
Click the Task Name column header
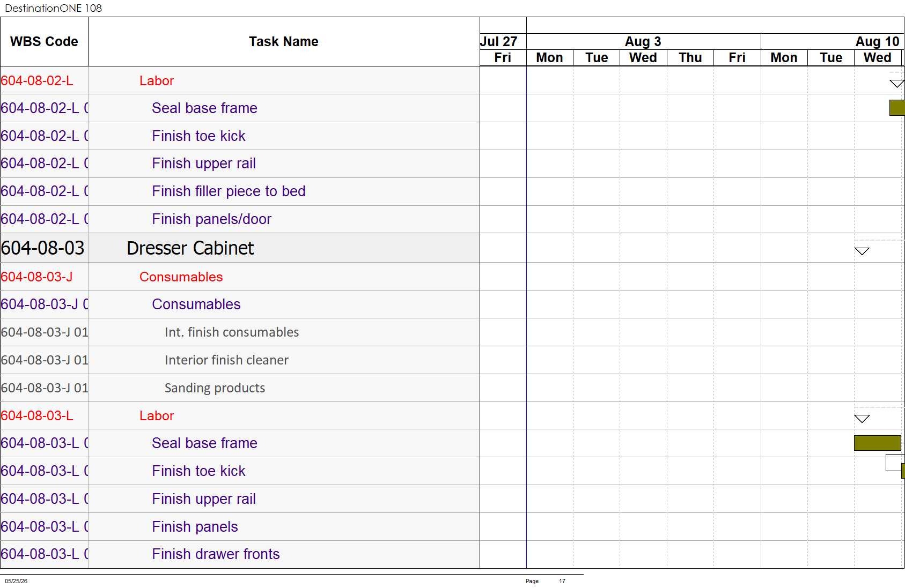coord(284,42)
